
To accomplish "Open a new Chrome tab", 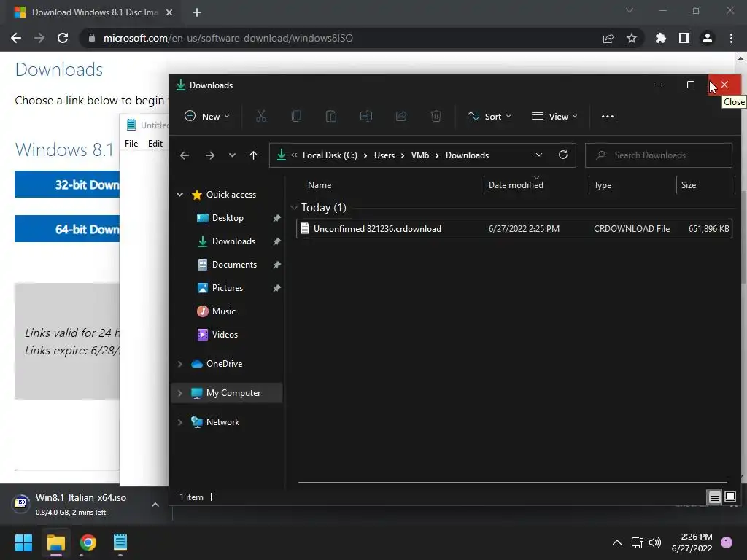I will 197,12.
